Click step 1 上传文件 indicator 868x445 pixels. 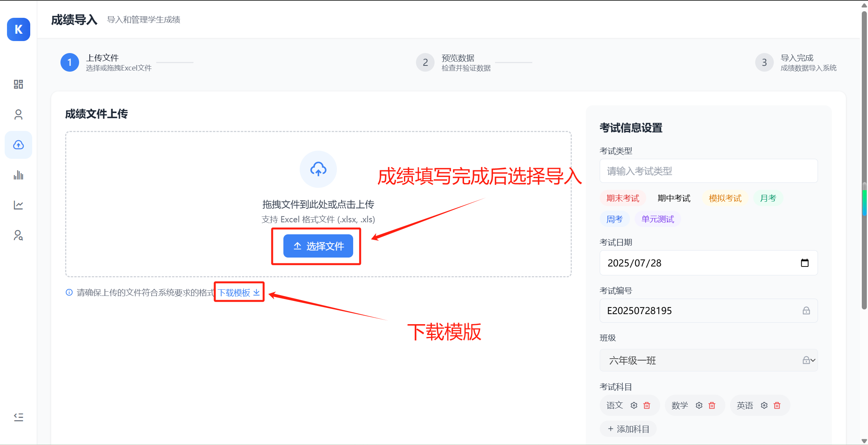[x=69, y=62]
